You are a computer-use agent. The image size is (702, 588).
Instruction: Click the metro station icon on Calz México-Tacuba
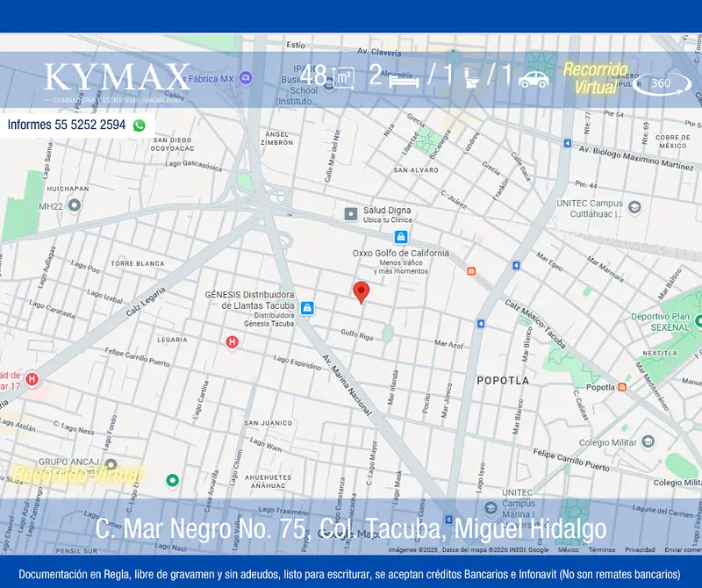(x=471, y=271)
